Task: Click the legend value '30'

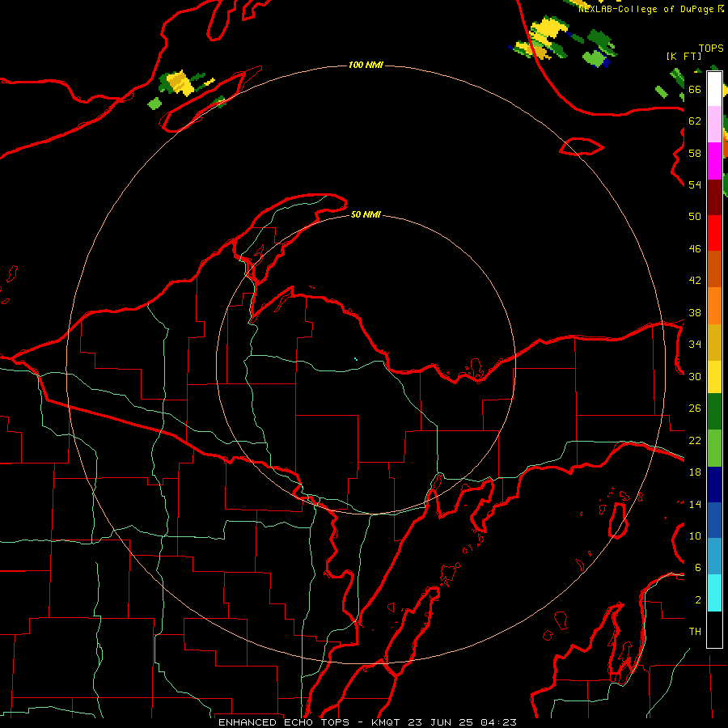Action: click(695, 376)
